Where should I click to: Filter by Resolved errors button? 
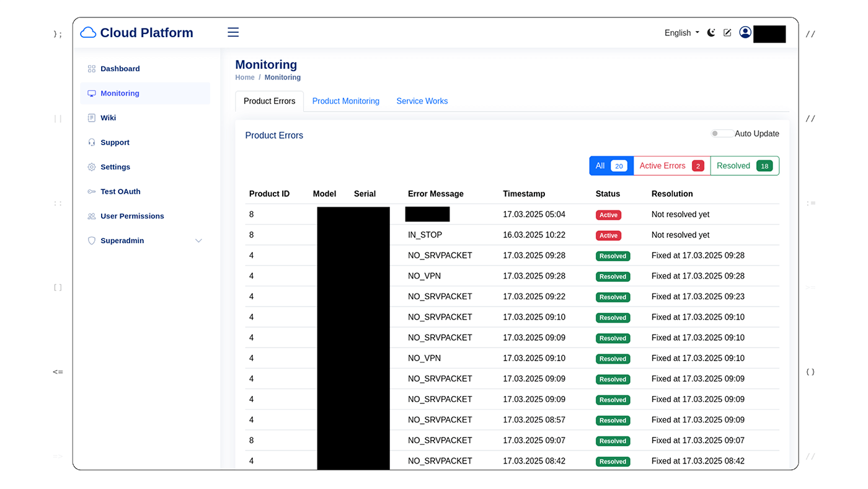[744, 166]
